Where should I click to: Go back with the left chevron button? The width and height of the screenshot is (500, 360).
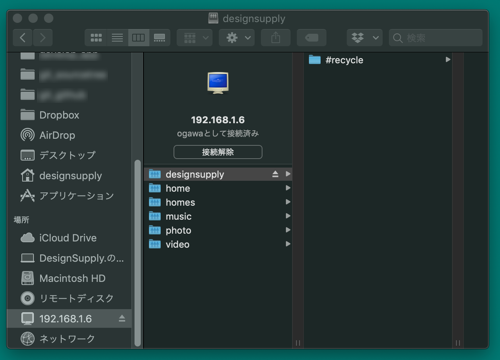[23, 38]
